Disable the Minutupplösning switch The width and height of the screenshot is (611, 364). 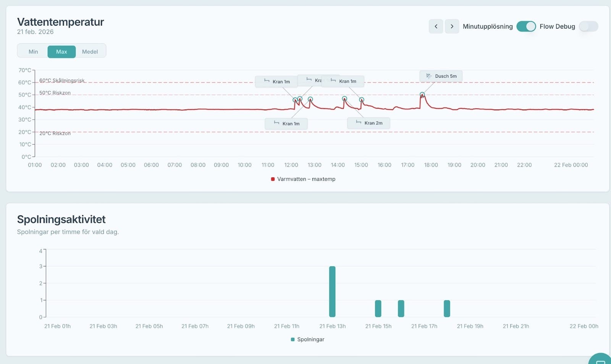(x=526, y=26)
